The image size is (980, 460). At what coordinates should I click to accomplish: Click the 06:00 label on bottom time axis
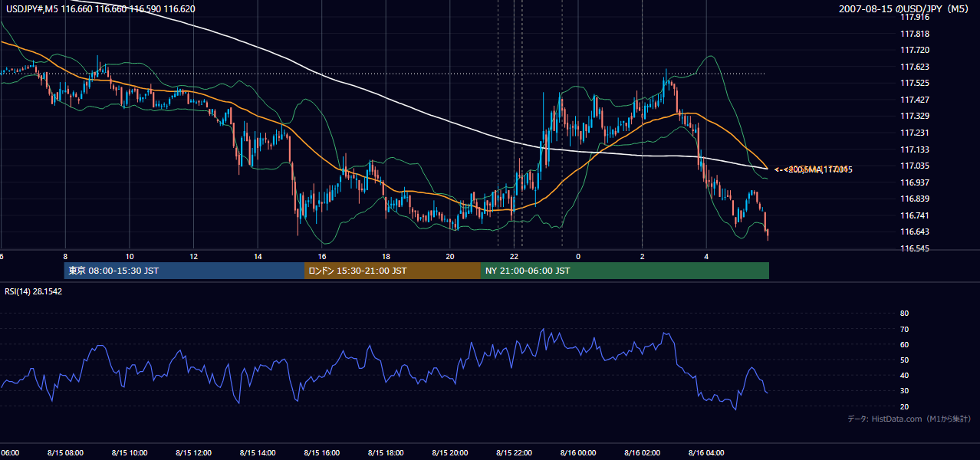pos(9,452)
